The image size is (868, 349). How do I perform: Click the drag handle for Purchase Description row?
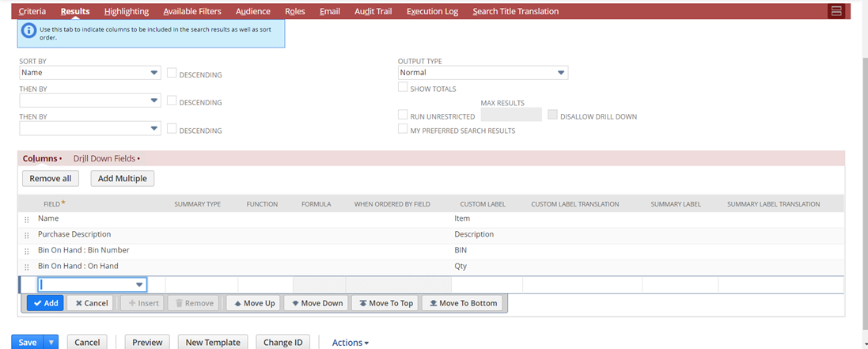tap(27, 236)
